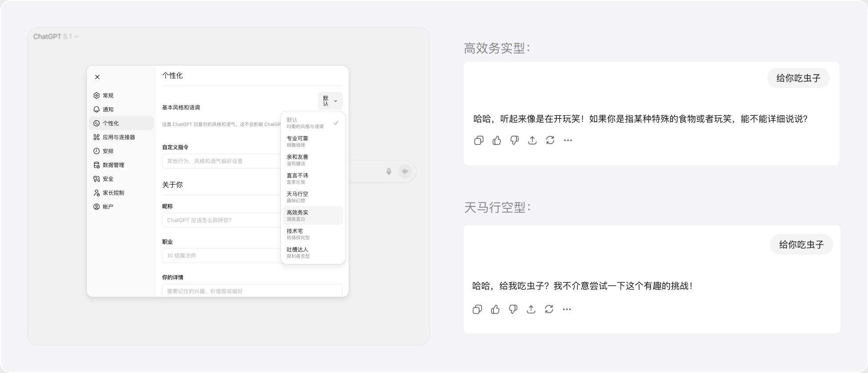Choose the 亲和友善 style option
Viewport: 868px width, 373px height.
(313, 160)
